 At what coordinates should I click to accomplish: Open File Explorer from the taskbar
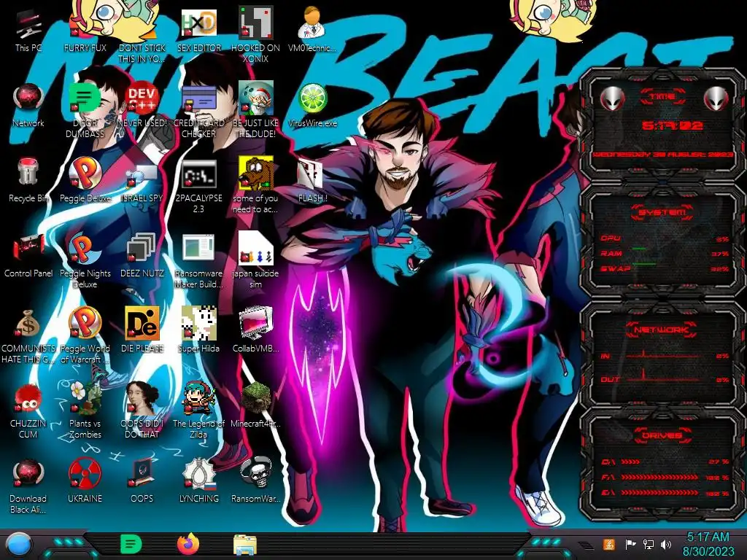(245, 545)
